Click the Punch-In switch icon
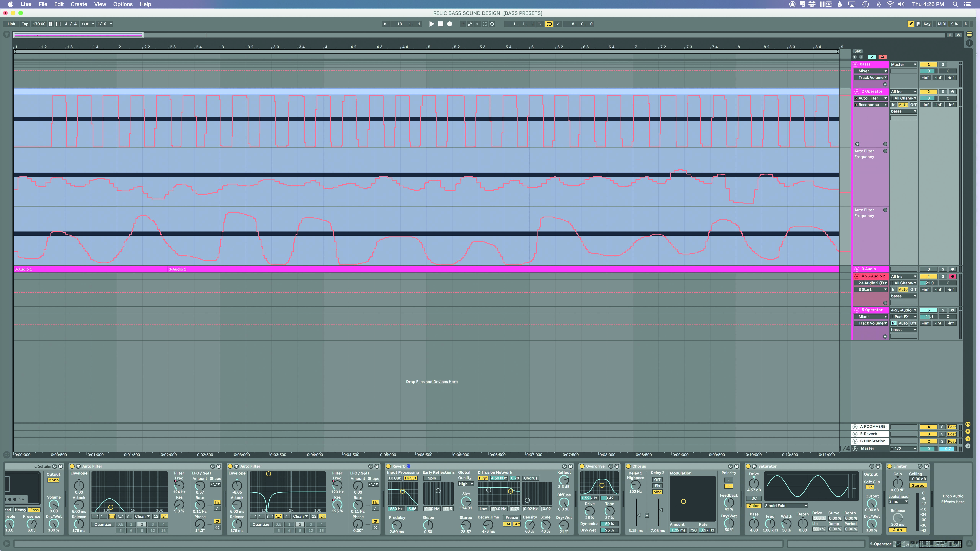 coord(540,24)
